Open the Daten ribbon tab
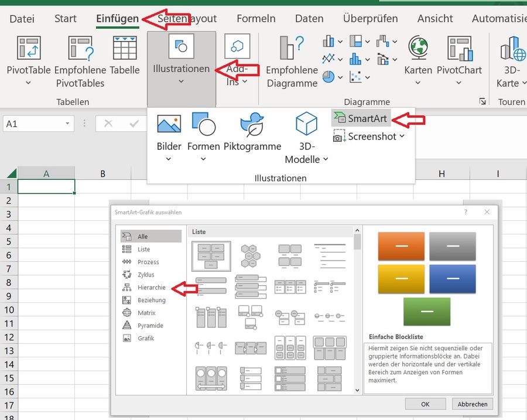 (x=309, y=19)
